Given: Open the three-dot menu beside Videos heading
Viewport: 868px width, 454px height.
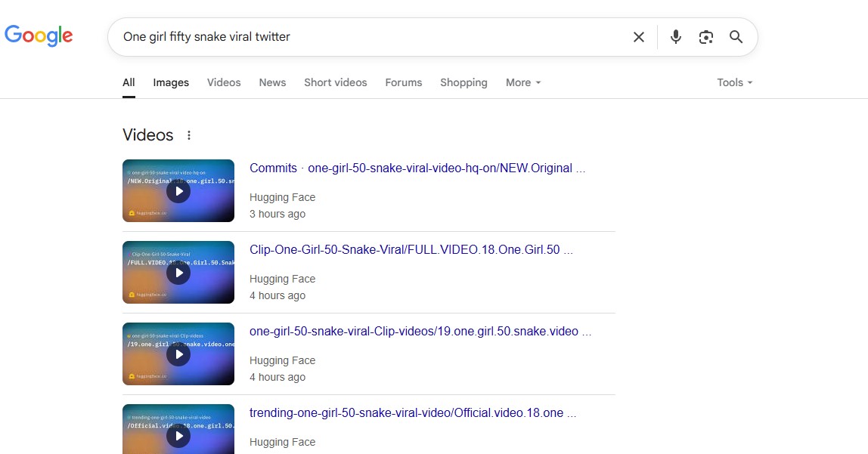Looking at the screenshot, I should tap(189, 135).
